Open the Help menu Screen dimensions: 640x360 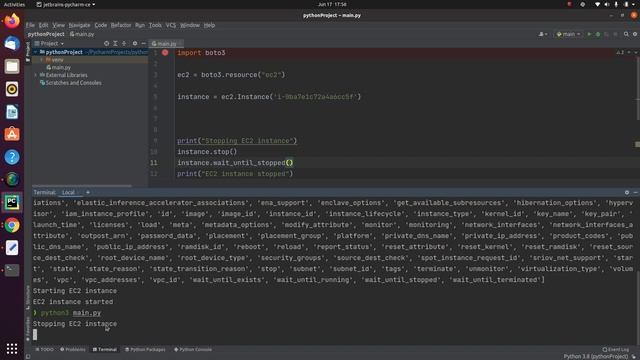click(x=209, y=25)
